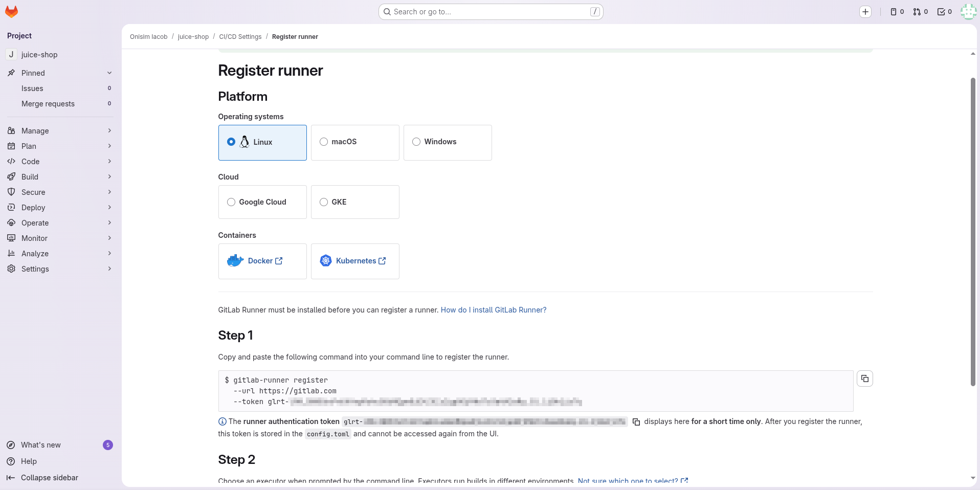This screenshot has height=490, width=980.
Task: Open Issues in the sidebar
Action: point(32,88)
